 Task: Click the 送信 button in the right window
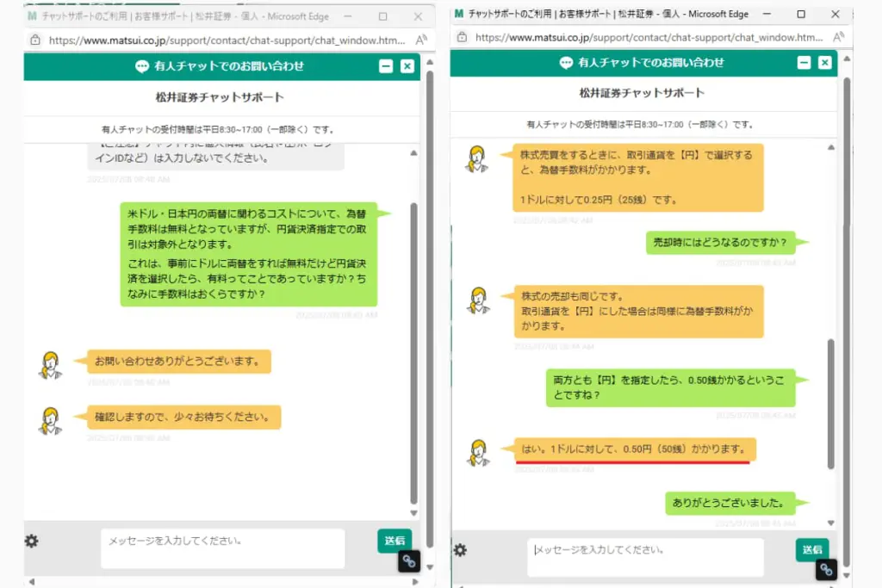811,549
